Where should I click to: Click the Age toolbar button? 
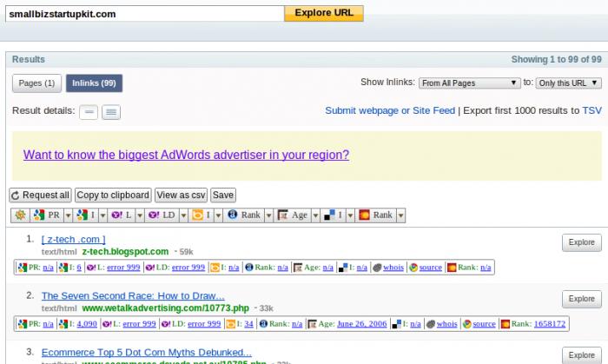tap(293, 215)
